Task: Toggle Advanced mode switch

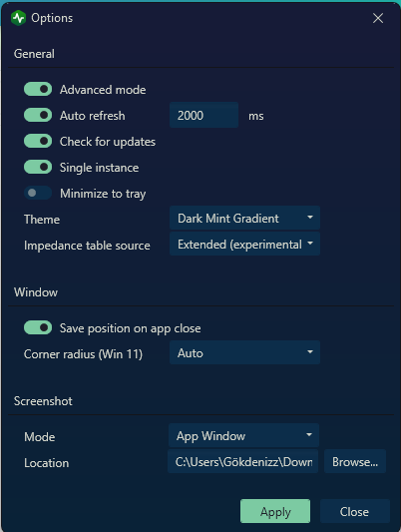Action: [38, 89]
